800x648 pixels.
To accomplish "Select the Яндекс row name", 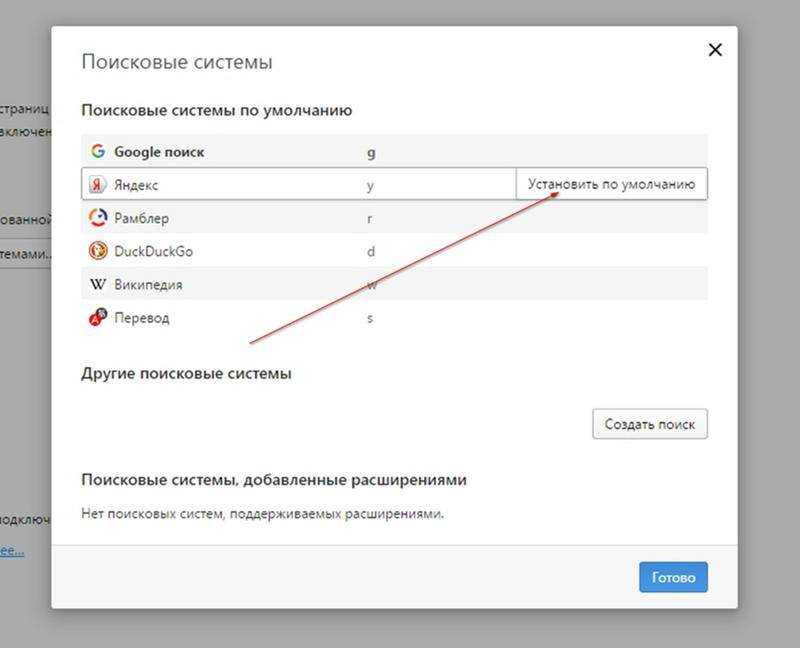I will (x=136, y=185).
